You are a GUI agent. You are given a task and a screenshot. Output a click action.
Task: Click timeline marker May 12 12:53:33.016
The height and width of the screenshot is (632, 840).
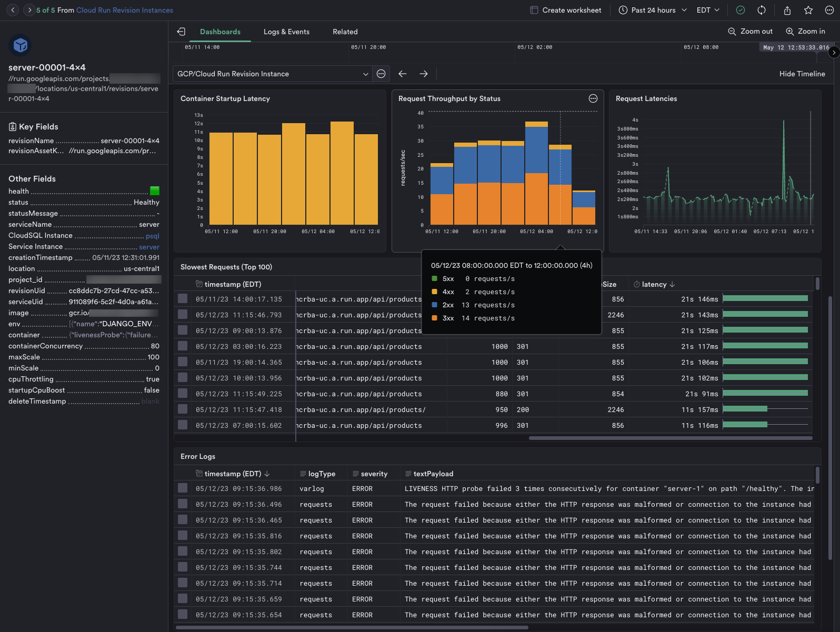coord(796,47)
